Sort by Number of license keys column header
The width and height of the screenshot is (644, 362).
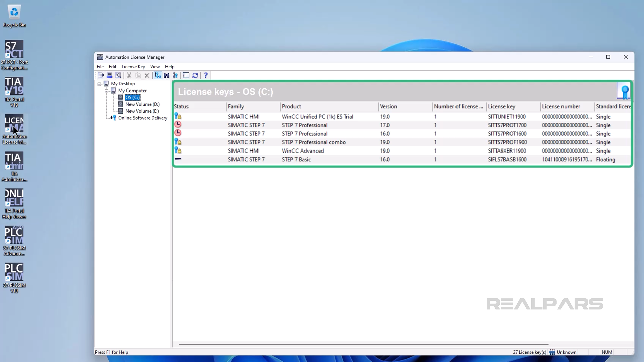click(x=460, y=106)
